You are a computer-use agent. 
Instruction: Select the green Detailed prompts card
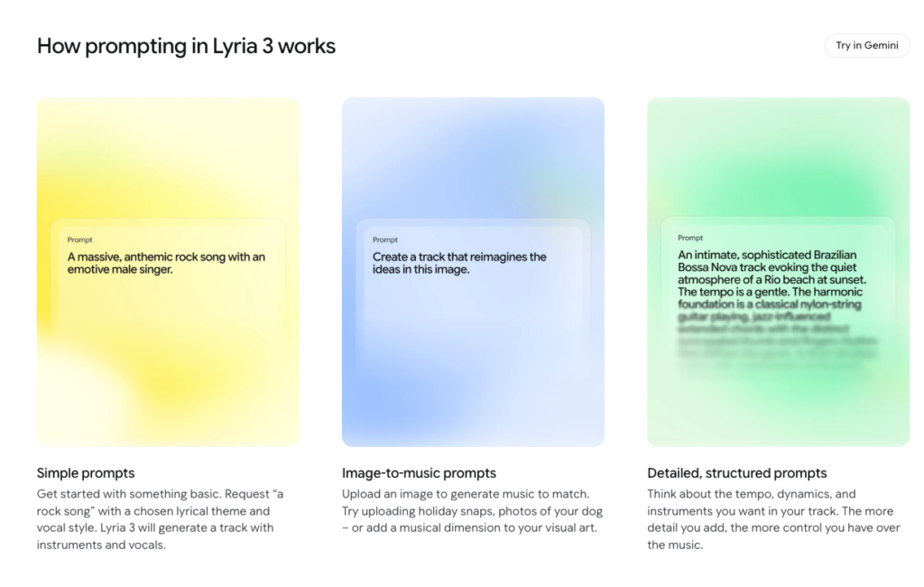[778, 154]
